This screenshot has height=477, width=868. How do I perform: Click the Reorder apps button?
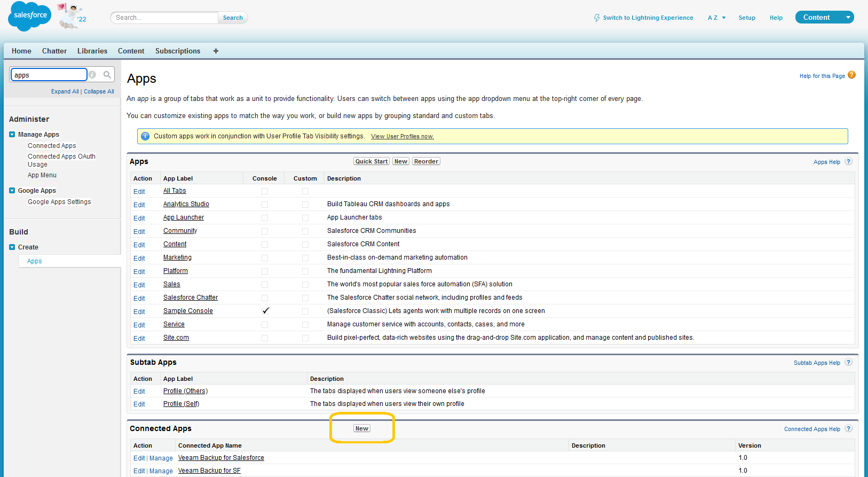(426, 161)
